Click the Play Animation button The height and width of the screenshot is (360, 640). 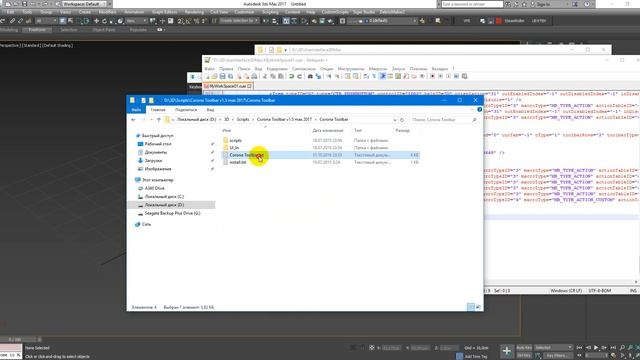[596, 348]
